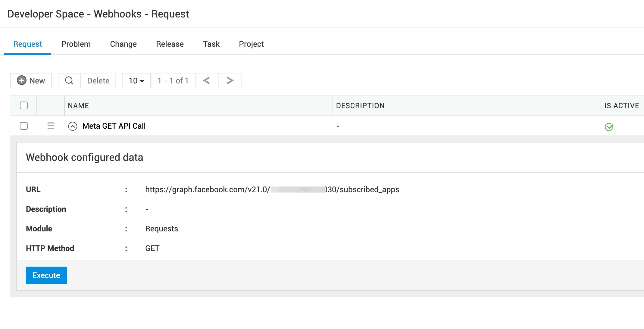644x329 pixels.
Task: Select the Task tab
Action: point(211,44)
